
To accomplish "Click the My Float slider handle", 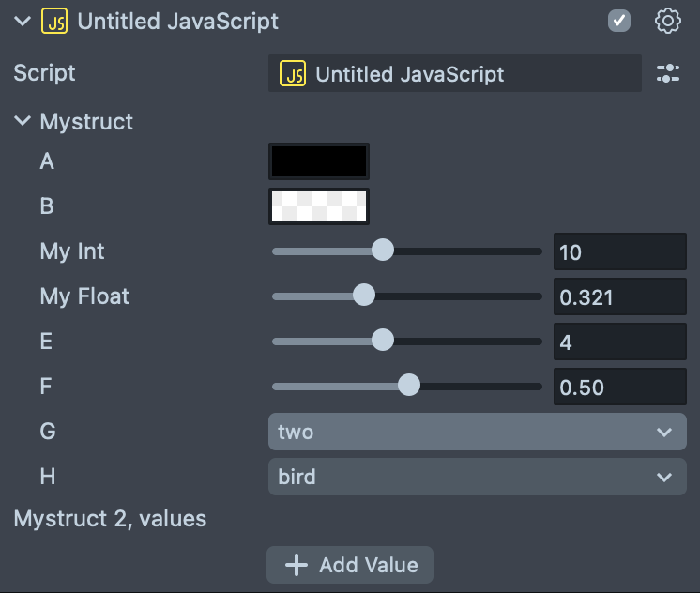I will pyautogui.click(x=363, y=296).
